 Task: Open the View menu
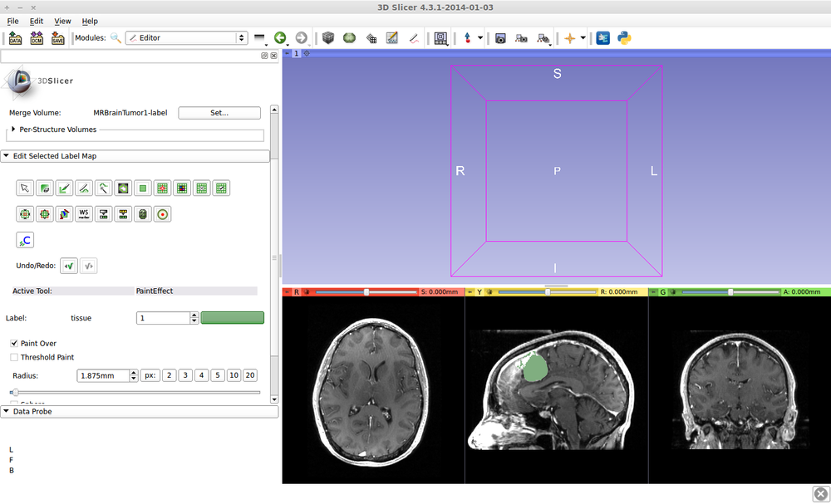[62, 21]
